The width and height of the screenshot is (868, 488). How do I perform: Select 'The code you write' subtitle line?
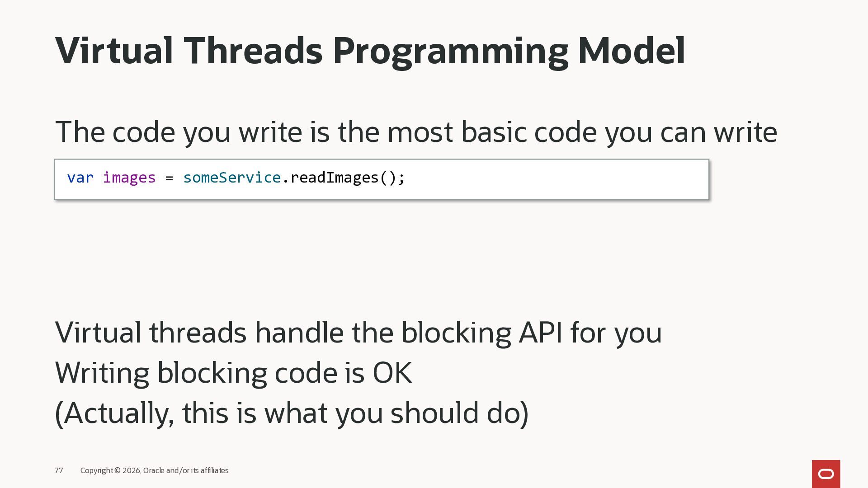click(416, 132)
